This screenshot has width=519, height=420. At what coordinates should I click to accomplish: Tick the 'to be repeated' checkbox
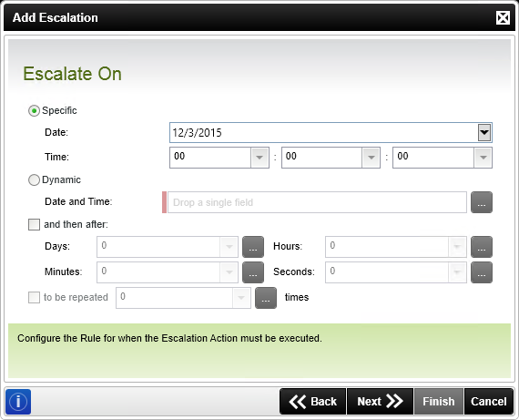(34, 297)
